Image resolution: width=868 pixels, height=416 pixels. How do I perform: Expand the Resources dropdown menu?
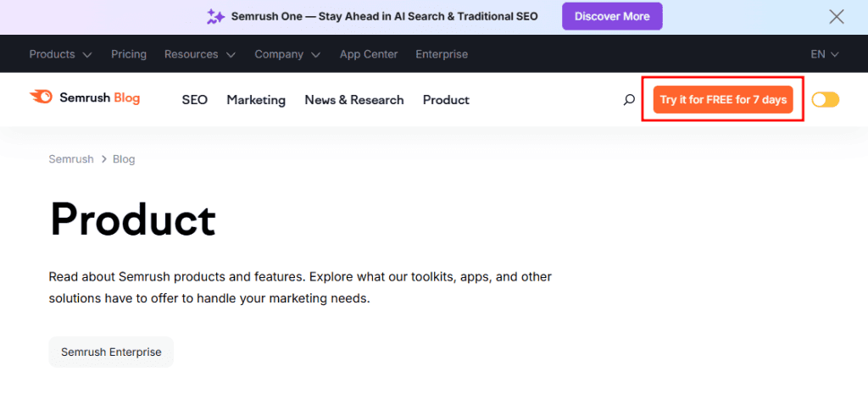(200, 54)
